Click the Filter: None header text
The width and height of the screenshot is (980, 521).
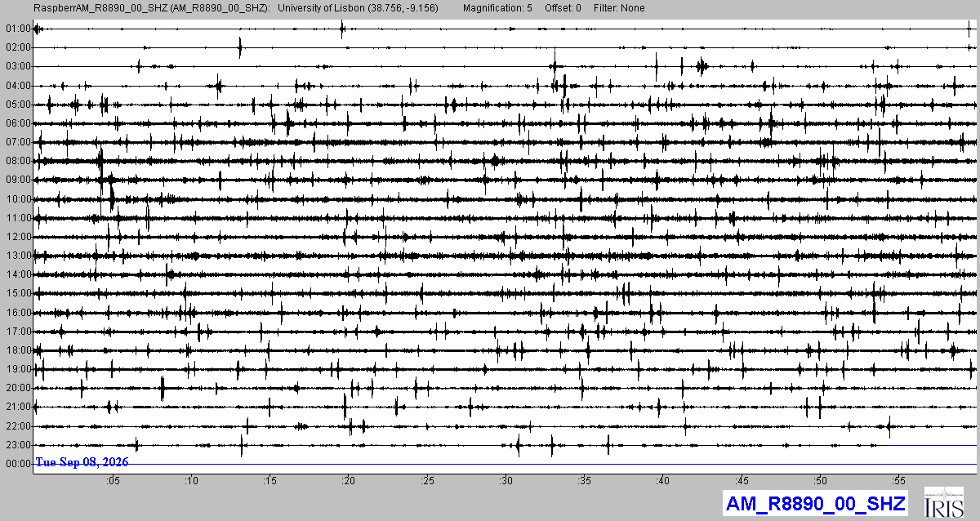click(x=618, y=8)
